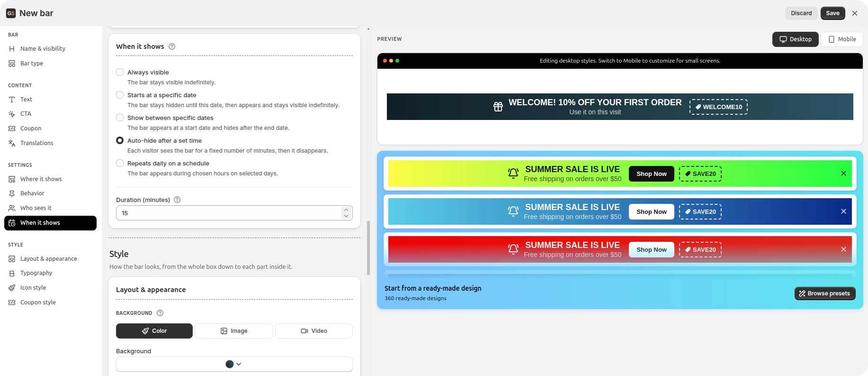Screen dimensions: 868x376
Task: Close the New bar editor
Action: pos(855,13)
